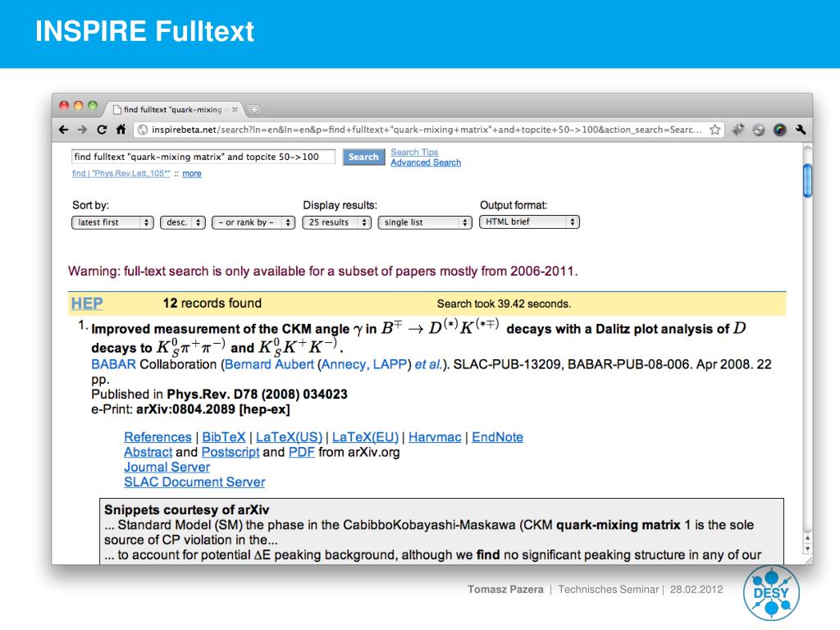Open the Postscript link
The height and width of the screenshot is (630, 840).
(x=231, y=452)
